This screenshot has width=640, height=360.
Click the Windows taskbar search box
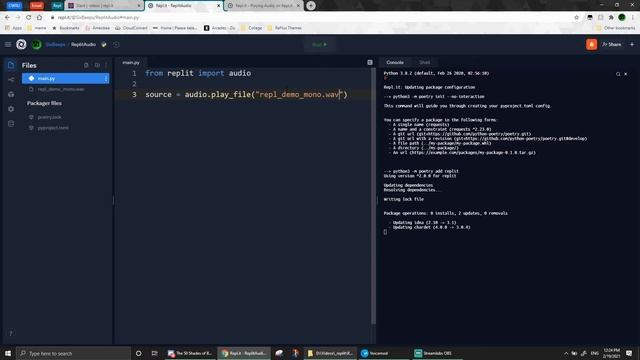click(x=73, y=353)
